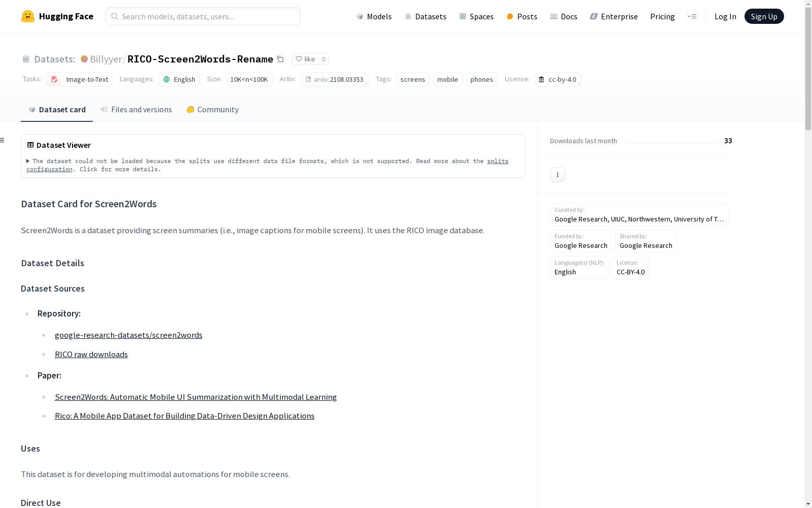Open the navigation more-menu icon
Screen dimensions: 812x508
click(692, 16)
